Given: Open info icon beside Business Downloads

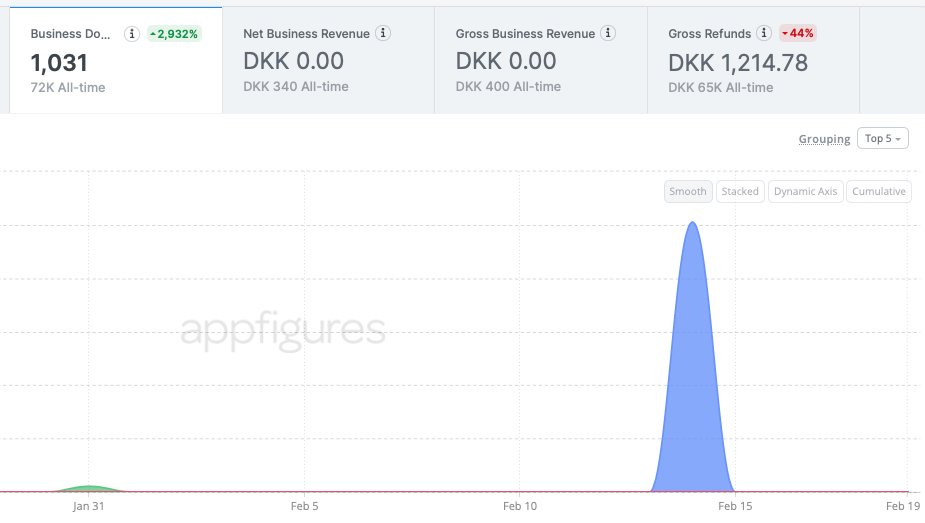Looking at the screenshot, I should [x=132, y=34].
